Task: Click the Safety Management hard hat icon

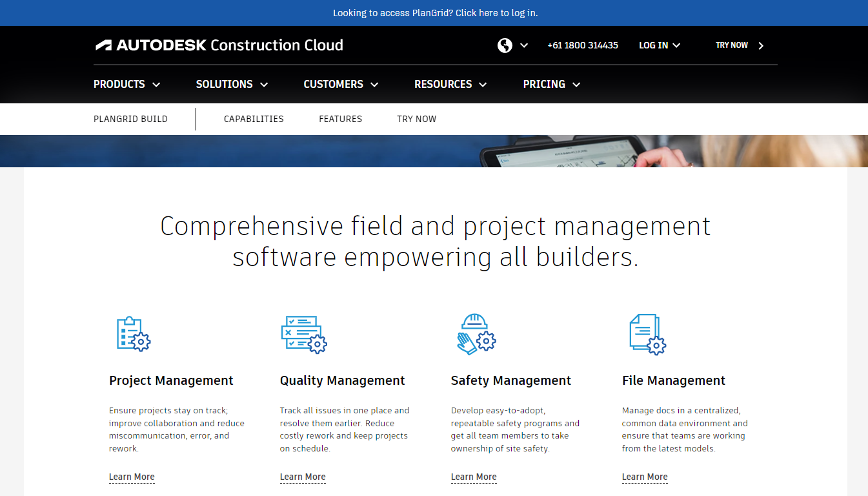Action: tap(476, 334)
